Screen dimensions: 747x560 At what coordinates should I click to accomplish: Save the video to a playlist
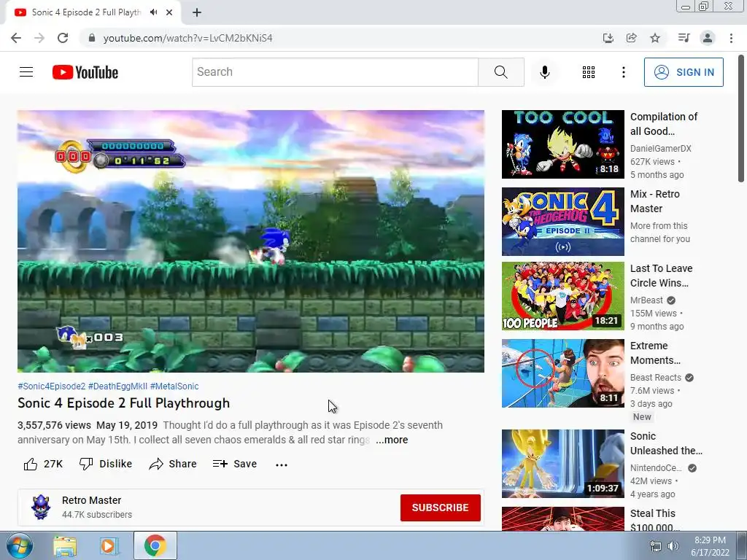235,464
